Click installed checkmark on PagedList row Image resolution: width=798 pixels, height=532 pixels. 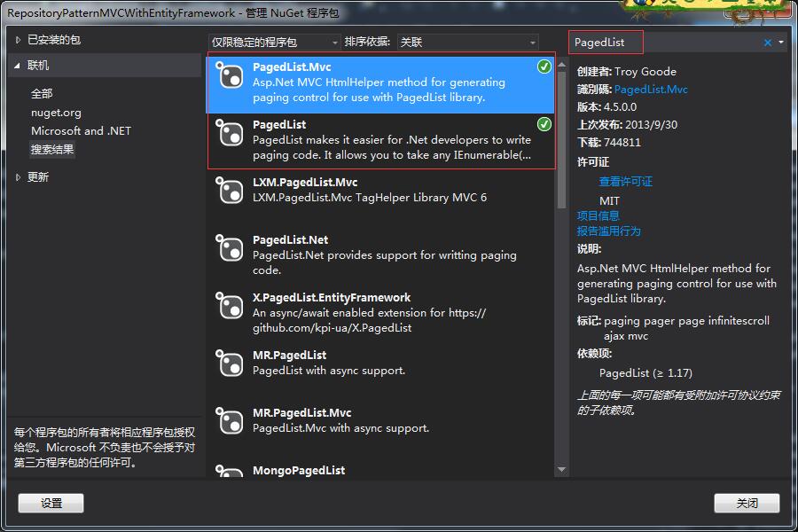(544, 124)
